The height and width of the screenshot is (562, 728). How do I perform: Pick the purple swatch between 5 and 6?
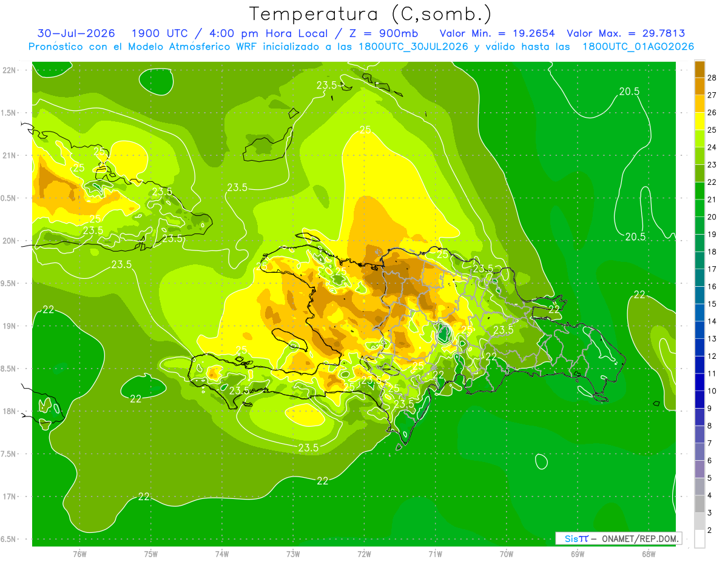(x=699, y=469)
